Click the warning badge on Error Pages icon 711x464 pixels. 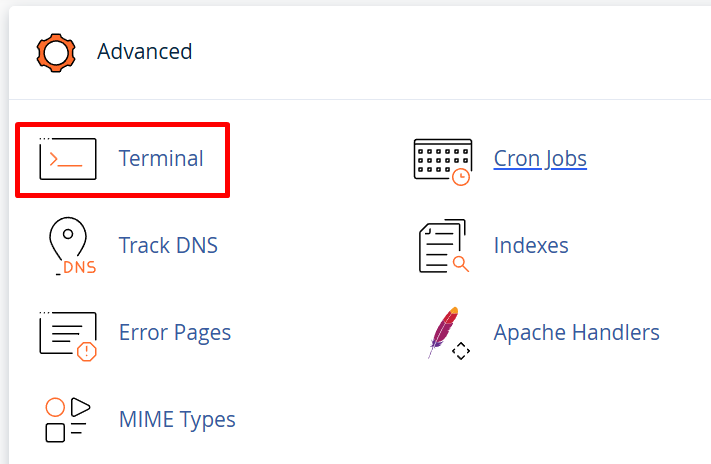coord(87,352)
